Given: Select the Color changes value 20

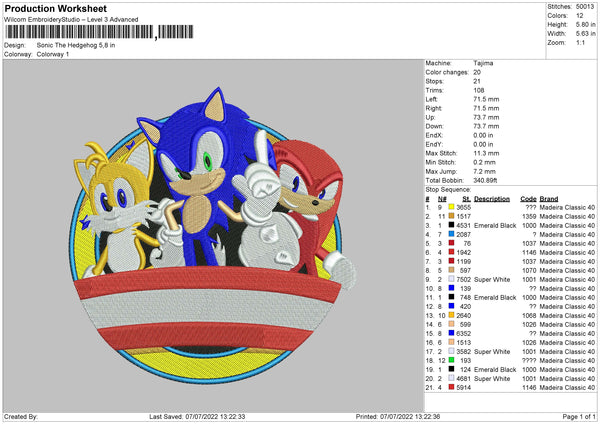Looking at the screenshot, I should [477, 72].
